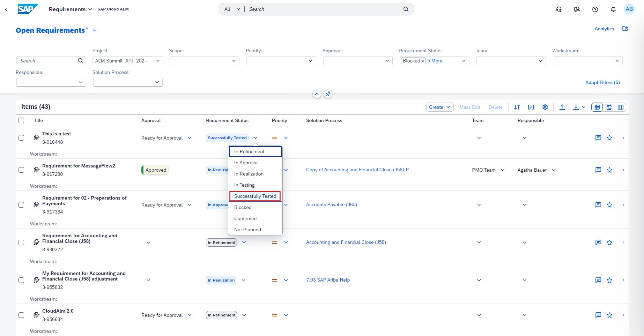Open the sort items icon
This screenshot has height=336, width=644.
click(x=517, y=107)
